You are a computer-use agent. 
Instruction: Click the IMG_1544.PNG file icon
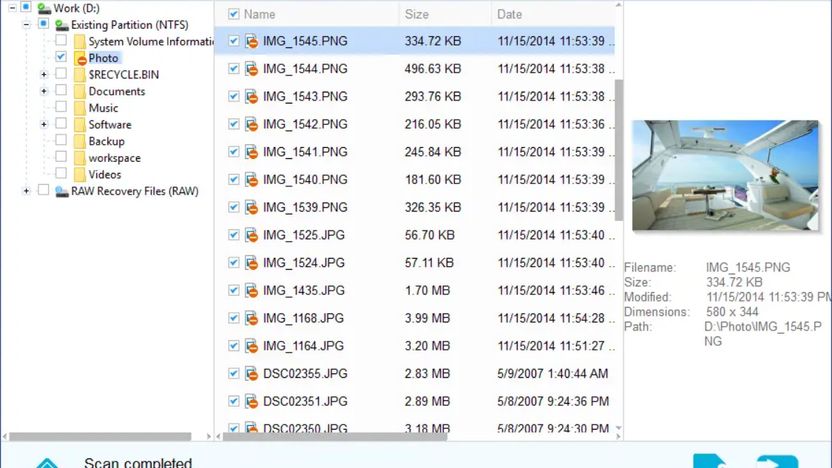pyautogui.click(x=252, y=69)
